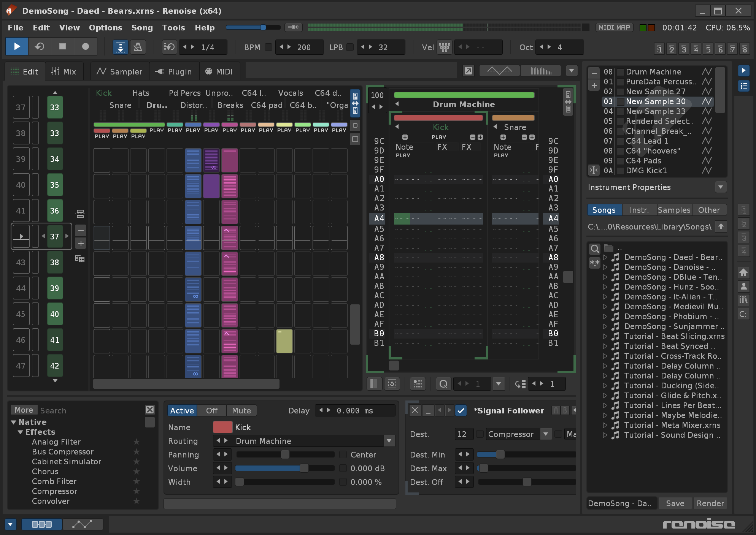This screenshot has height=535, width=756.
Task: Switch disk browser to Samples tab
Action: coord(674,210)
